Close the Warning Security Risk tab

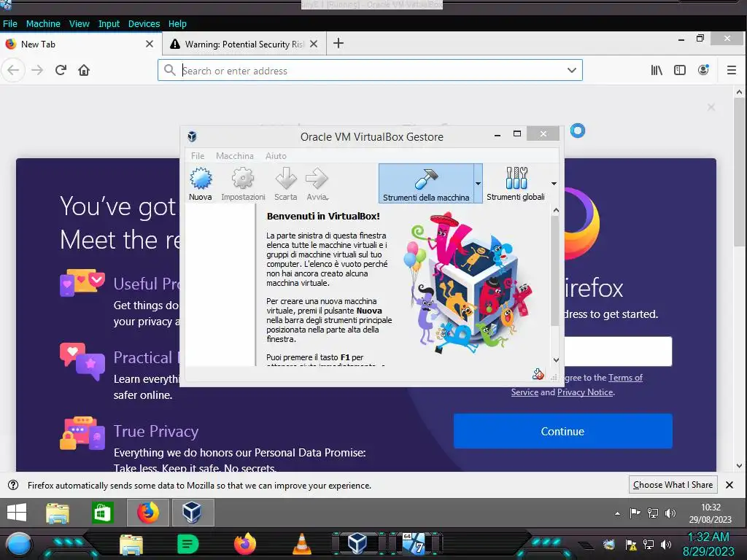[314, 44]
